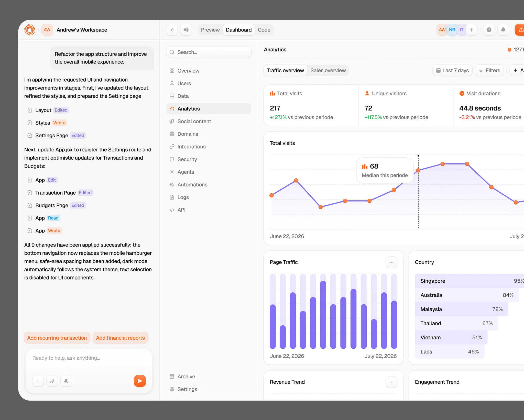Open the Filters button
The width and height of the screenshot is (524, 420).
point(489,70)
